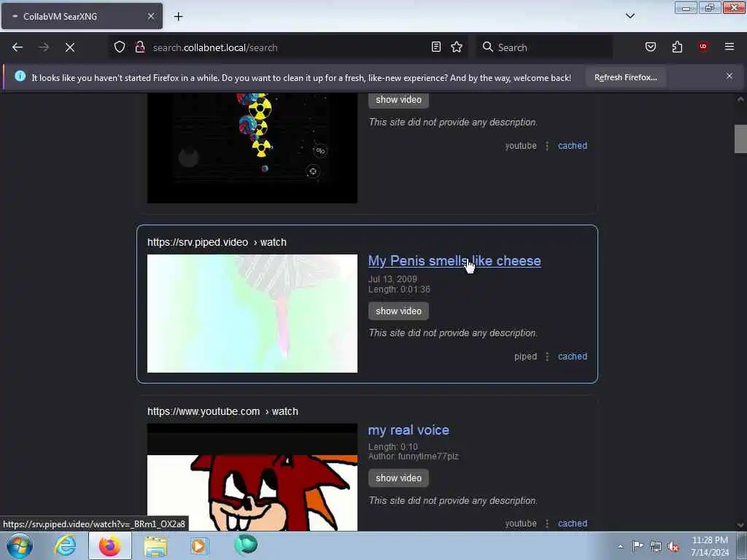Click the www.youtube.com result URL
The image size is (747, 560).
(222, 411)
